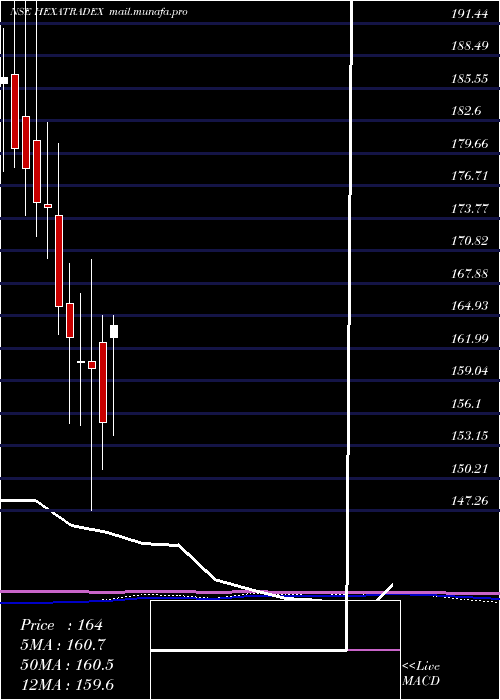Click the 150.21 price axis label

coord(469,469)
